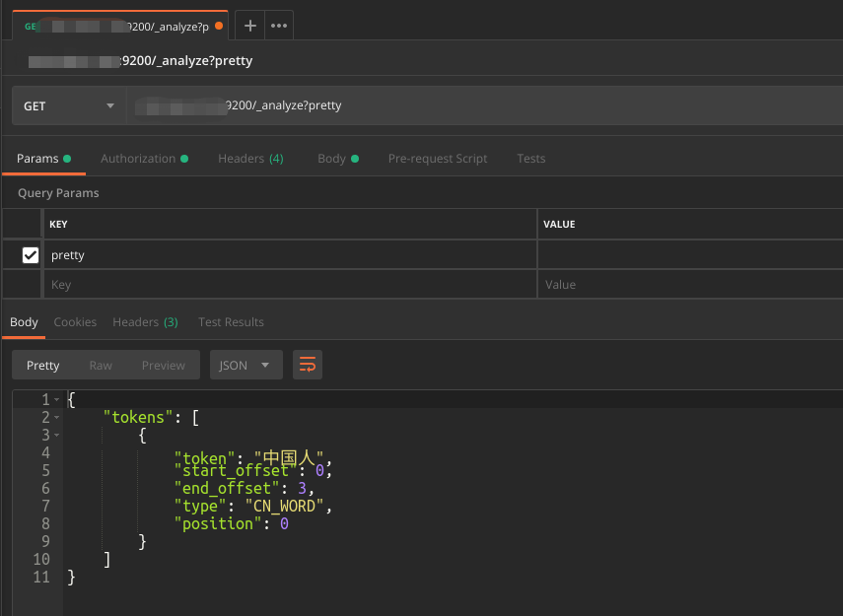Uncheck the pretty query param checkbox
This screenshot has height=616, width=843.
31,255
